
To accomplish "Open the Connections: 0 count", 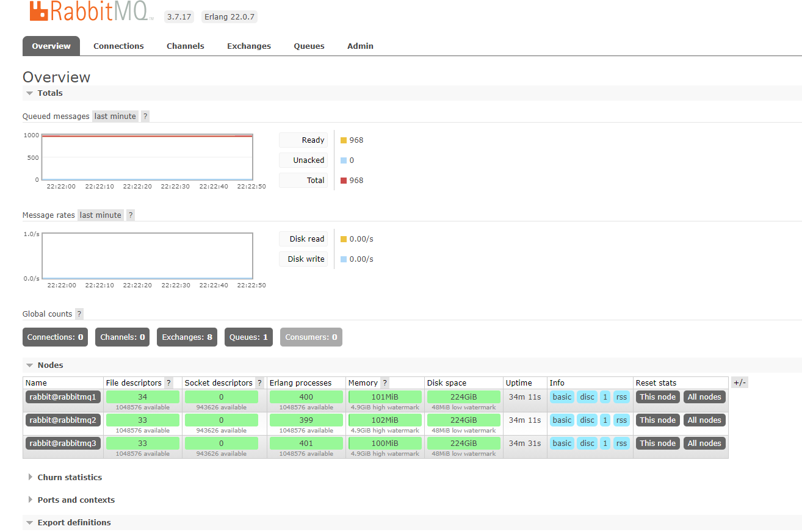I will tap(55, 337).
